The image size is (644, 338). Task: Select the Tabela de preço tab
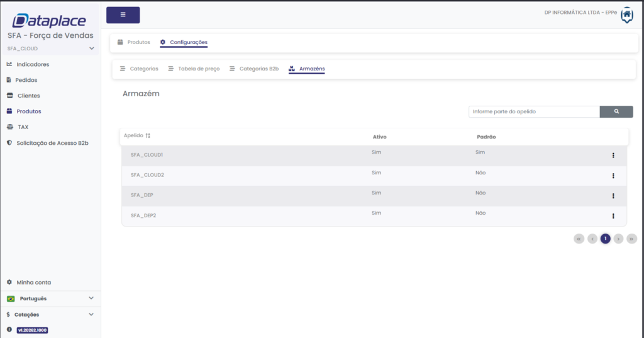click(x=199, y=68)
